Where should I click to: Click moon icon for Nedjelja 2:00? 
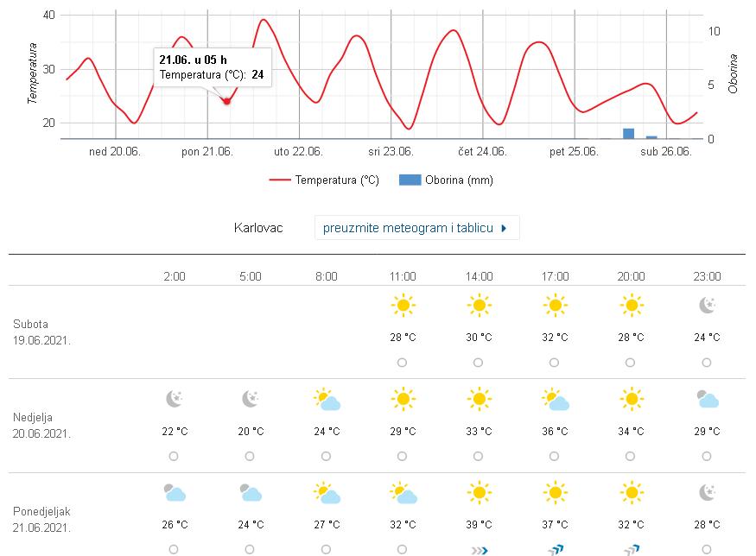(174, 399)
